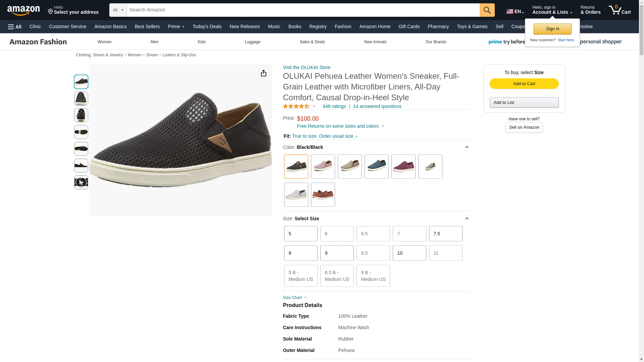Click the star rating icons
The height and width of the screenshot is (362, 644).
tap(296, 107)
